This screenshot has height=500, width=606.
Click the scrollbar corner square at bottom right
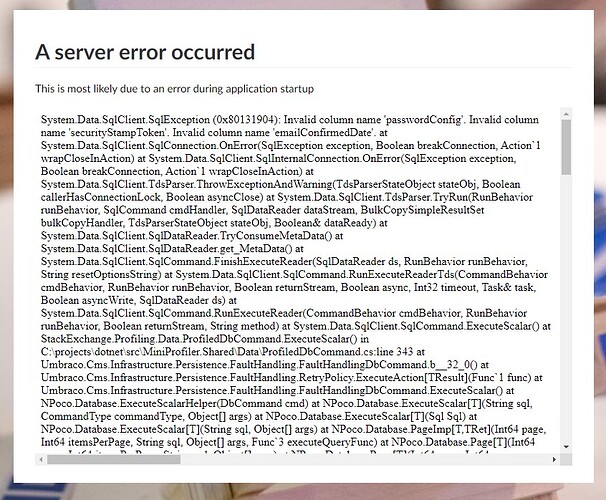click(566, 459)
